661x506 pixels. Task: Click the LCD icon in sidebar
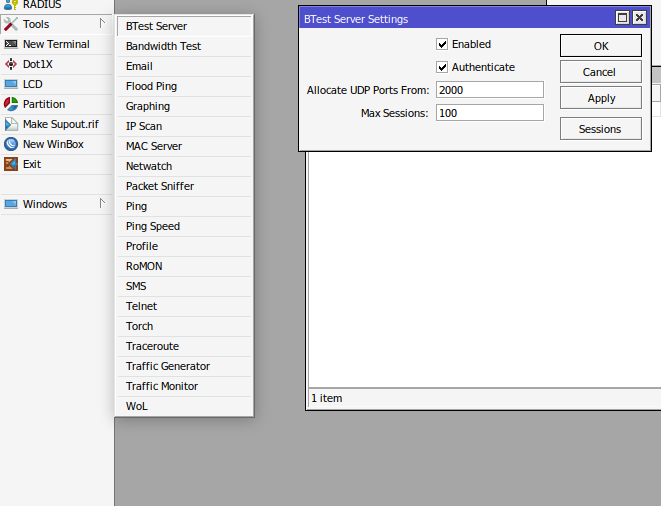(x=11, y=84)
